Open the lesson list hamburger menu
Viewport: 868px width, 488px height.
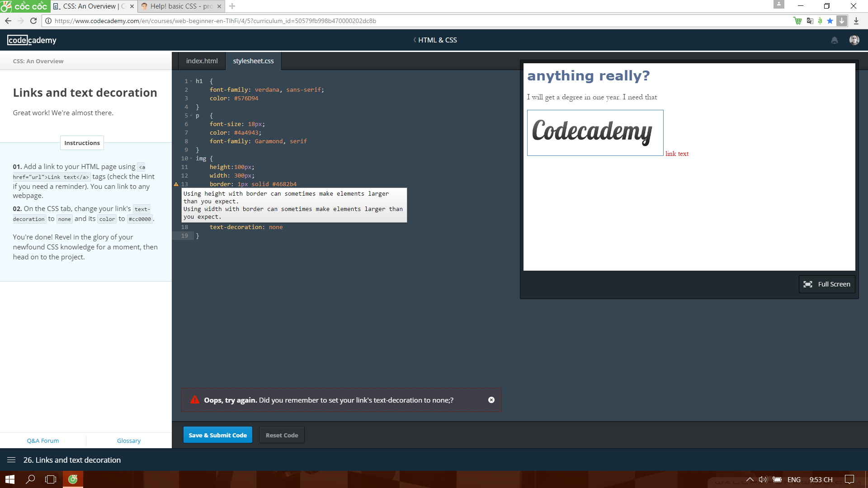point(11,460)
